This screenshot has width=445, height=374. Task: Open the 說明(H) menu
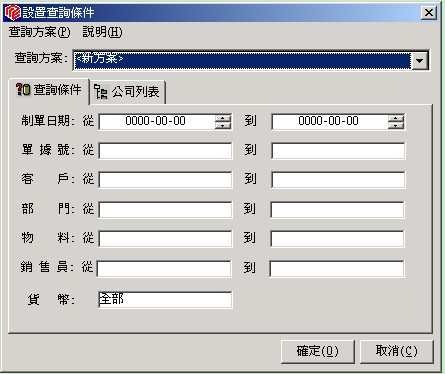pos(102,32)
